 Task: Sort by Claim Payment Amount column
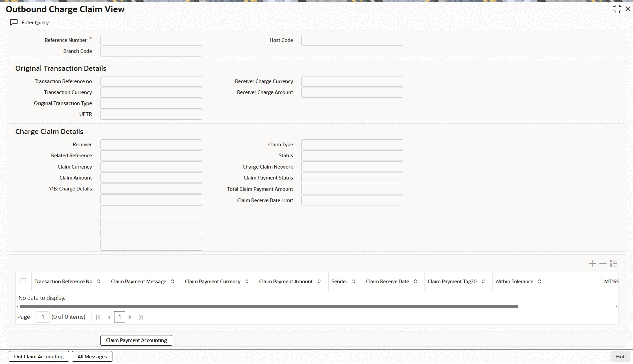click(x=319, y=282)
